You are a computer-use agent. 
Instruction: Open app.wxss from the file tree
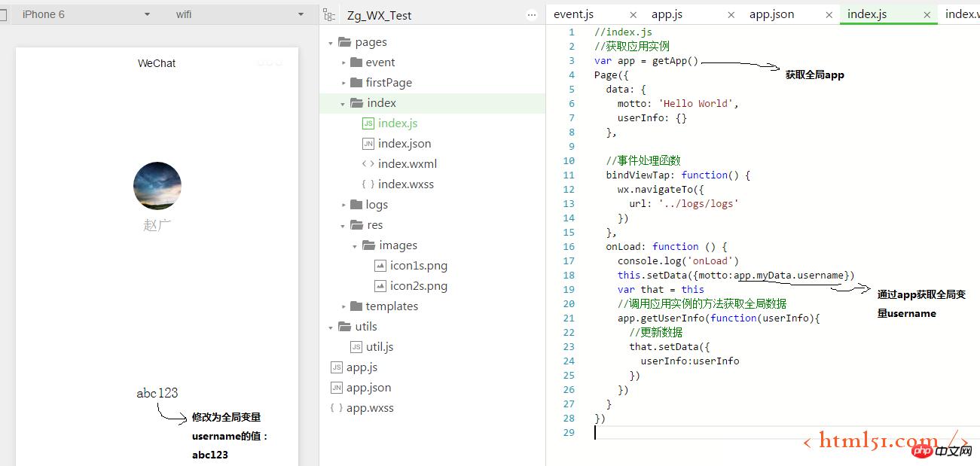pos(369,408)
